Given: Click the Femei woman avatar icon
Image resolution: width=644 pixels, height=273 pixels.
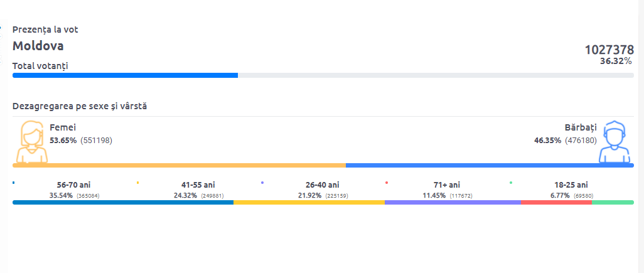Looking at the screenshot, I should (31, 142).
